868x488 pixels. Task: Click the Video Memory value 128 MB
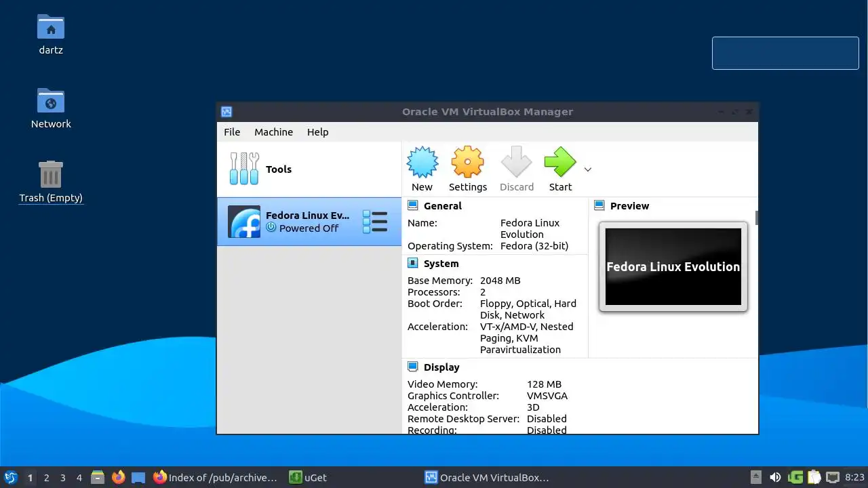pyautogui.click(x=544, y=384)
